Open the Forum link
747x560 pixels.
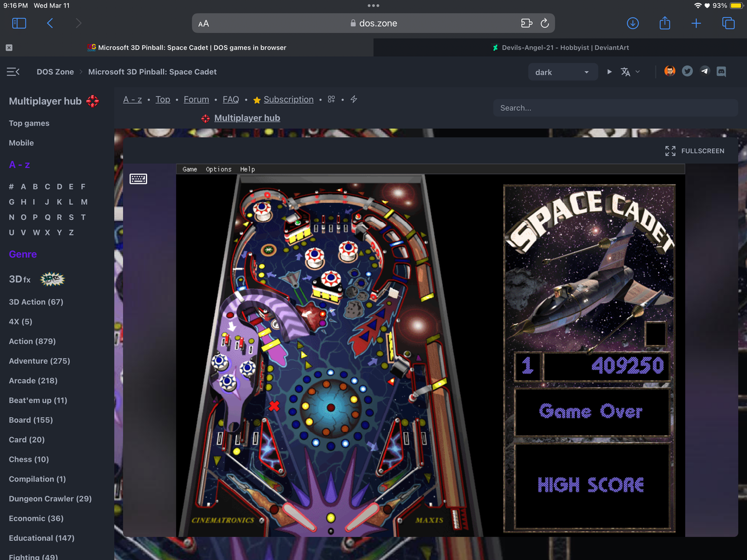click(x=196, y=100)
